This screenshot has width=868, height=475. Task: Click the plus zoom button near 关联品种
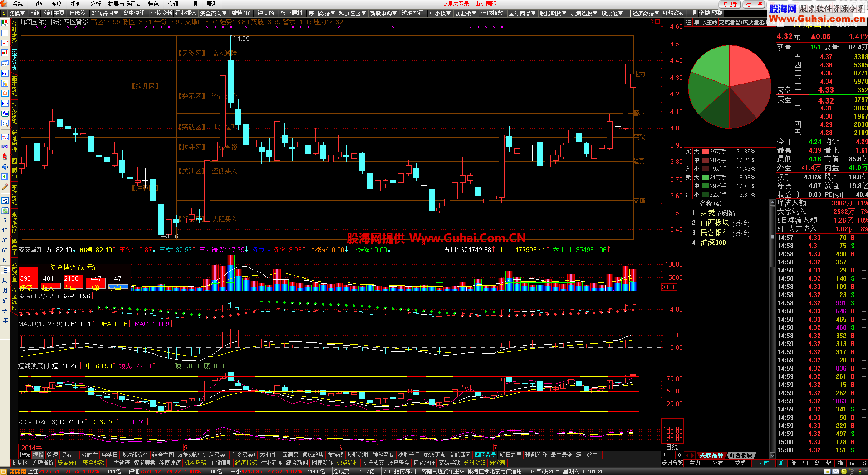click(x=664, y=455)
